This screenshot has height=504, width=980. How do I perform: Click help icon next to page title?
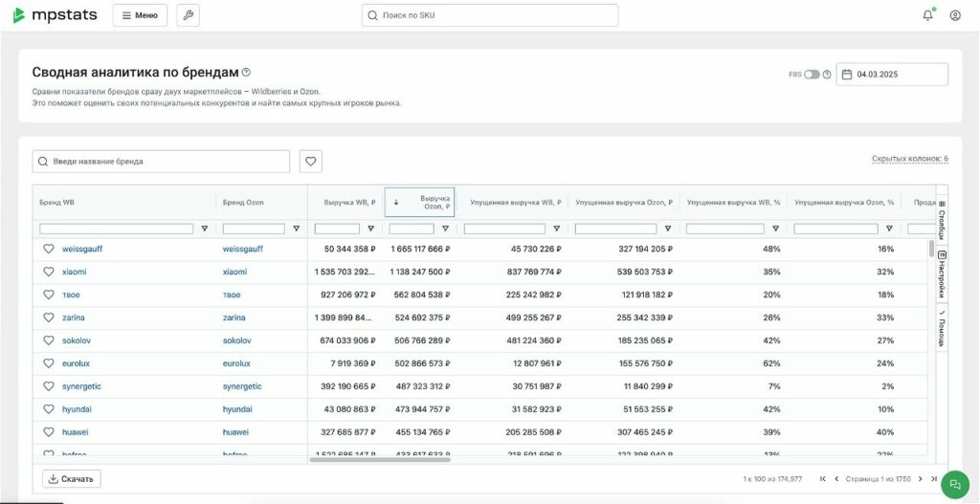point(246,72)
